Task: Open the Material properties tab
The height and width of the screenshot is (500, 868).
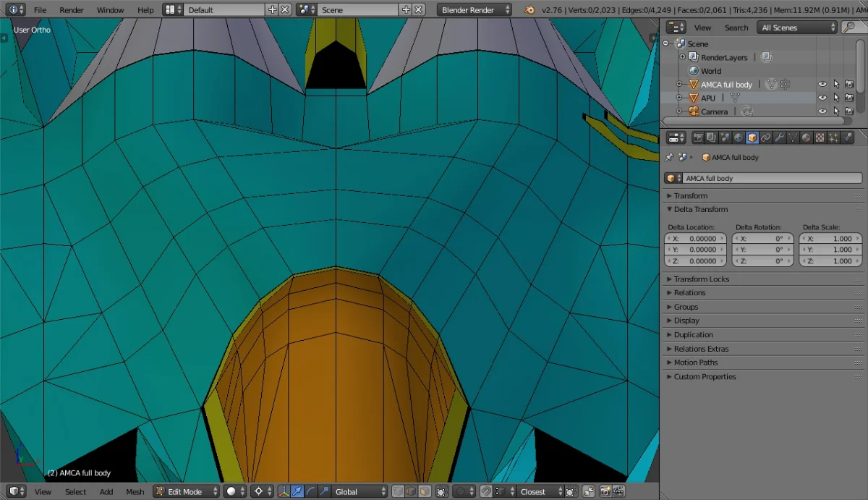Action: tap(807, 137)
